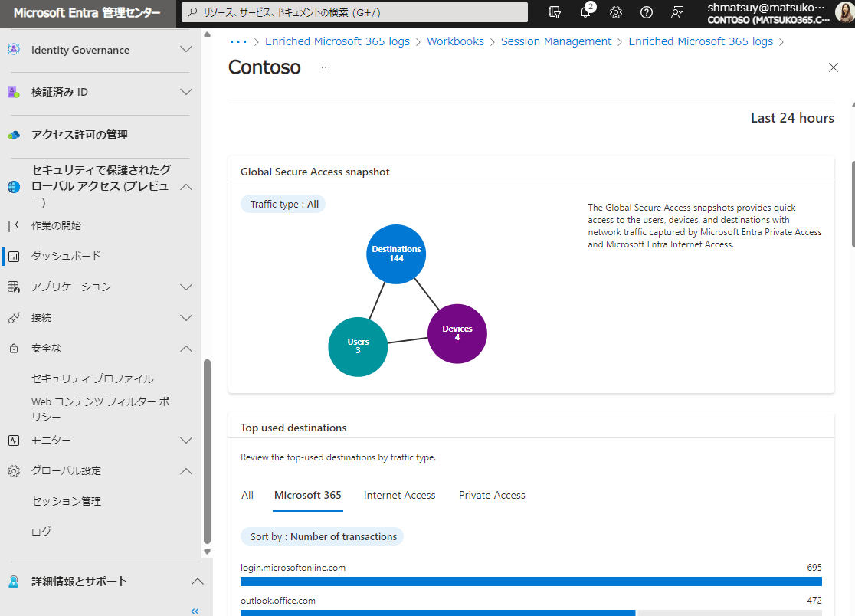Click the login.microsoftonline.com bar
Image resolution: width=855 pixels, height=616 pixels.
point(531,582)
